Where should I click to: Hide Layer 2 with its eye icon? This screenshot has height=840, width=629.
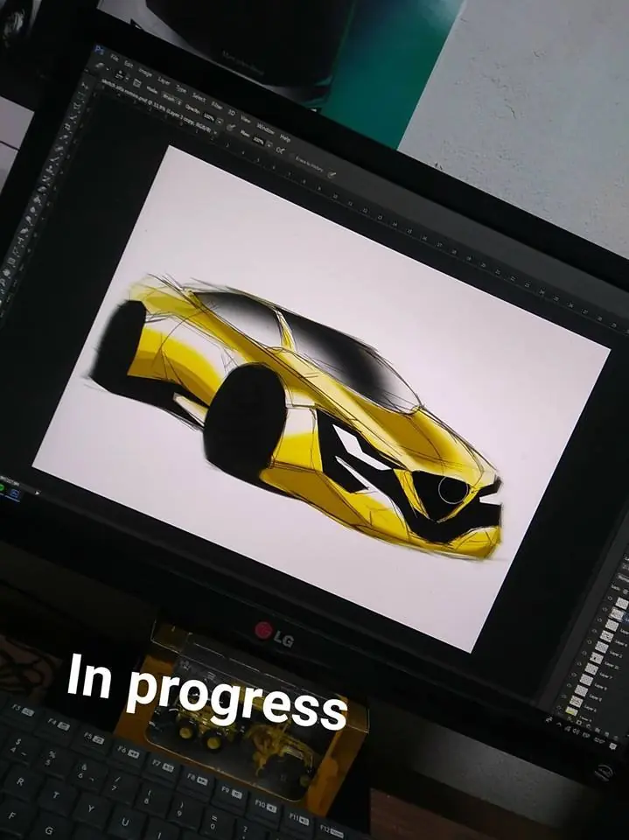coord(589,641)
